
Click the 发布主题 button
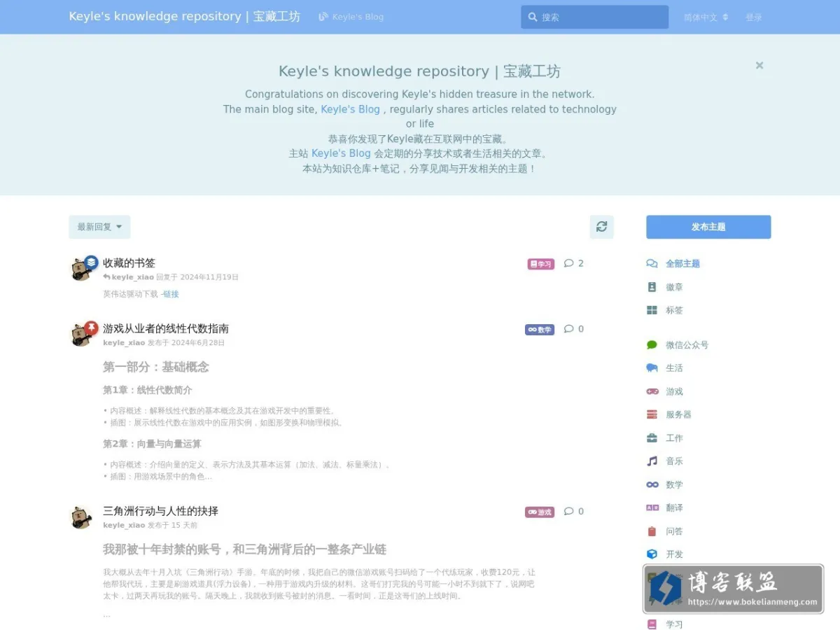point(708,227)
